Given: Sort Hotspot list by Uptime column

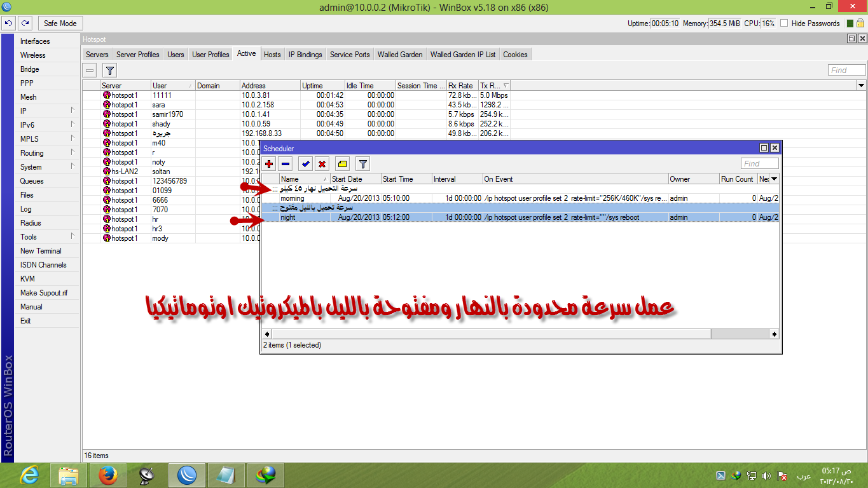Looking at the screenshot, I should [x=322, y=86].
